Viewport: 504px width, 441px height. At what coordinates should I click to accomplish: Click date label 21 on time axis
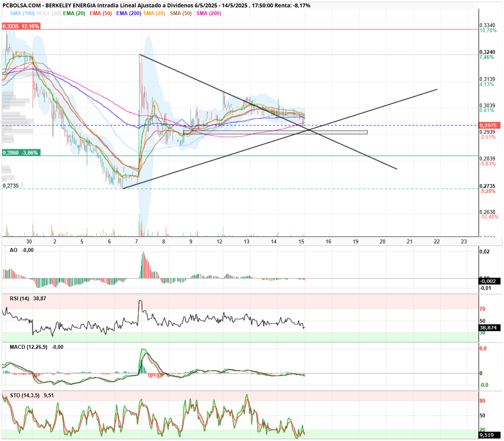(x=410, y=241)
